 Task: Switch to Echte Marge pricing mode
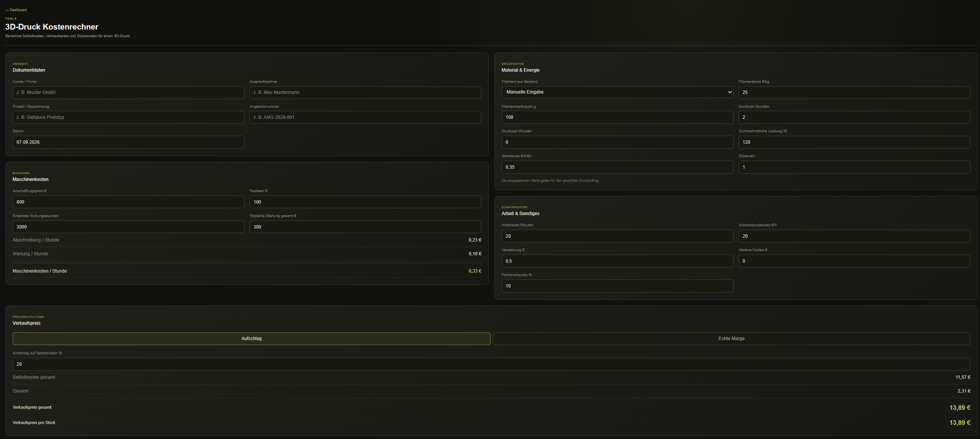tap(731, 339)
